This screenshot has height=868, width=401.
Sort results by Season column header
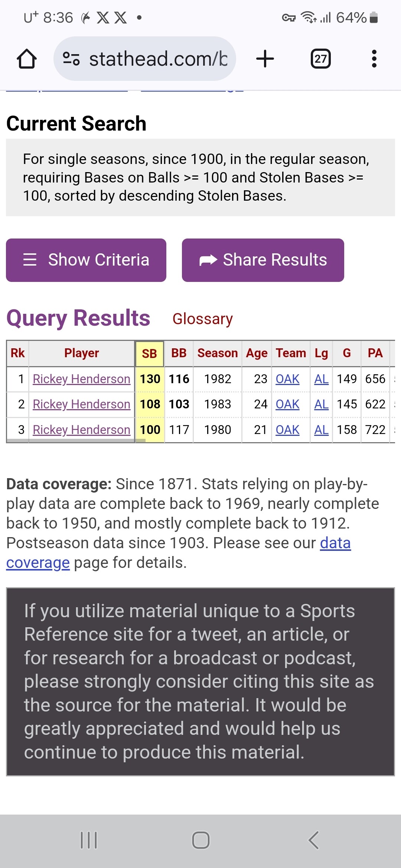coord(218,353)
